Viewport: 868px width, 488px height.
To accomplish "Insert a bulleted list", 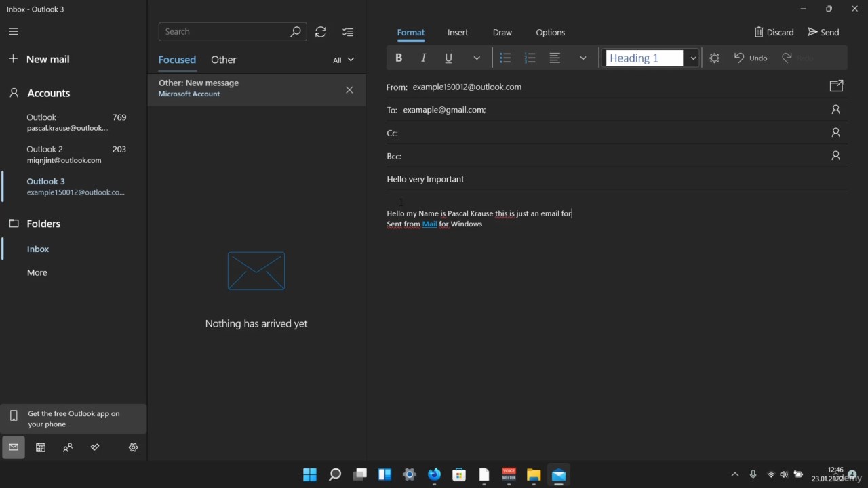I will coord(505,58).
